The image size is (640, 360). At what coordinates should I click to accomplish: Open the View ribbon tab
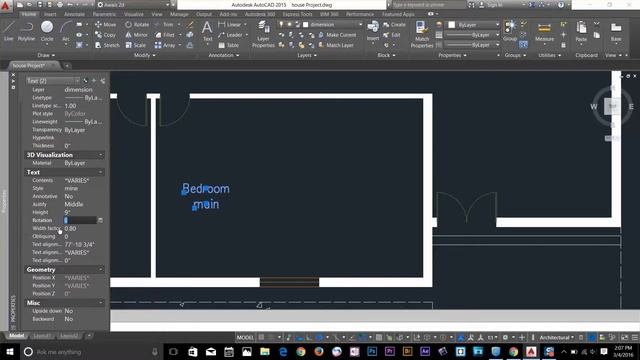coord(157,14)
